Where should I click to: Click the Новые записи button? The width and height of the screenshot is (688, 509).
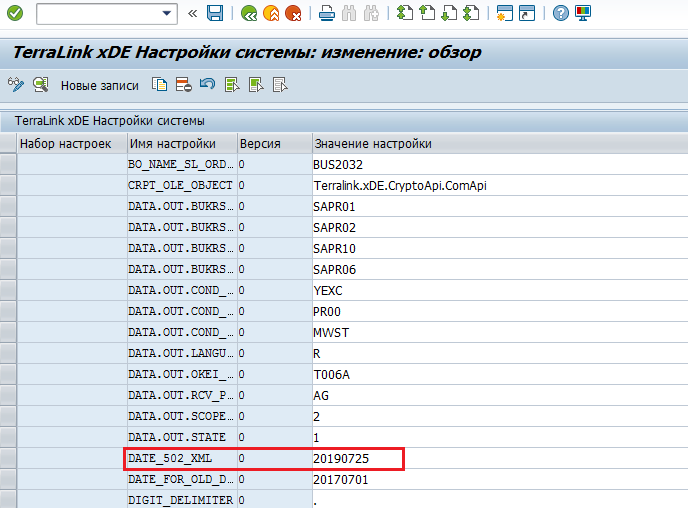coord(99,86)
